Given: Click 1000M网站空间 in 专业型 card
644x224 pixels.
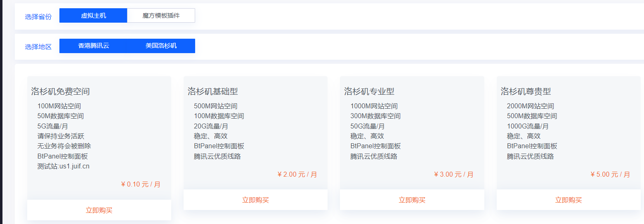Looking at the screenshot, I should (374, 106).
